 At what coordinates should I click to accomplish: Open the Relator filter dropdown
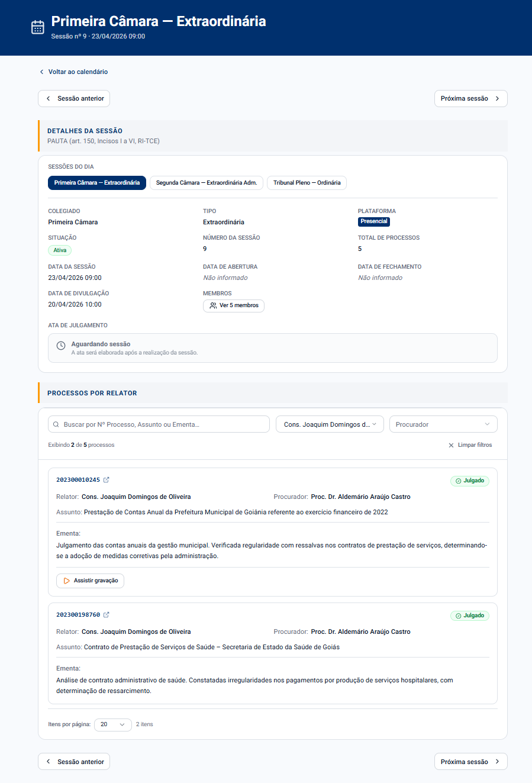pos(330,424)
